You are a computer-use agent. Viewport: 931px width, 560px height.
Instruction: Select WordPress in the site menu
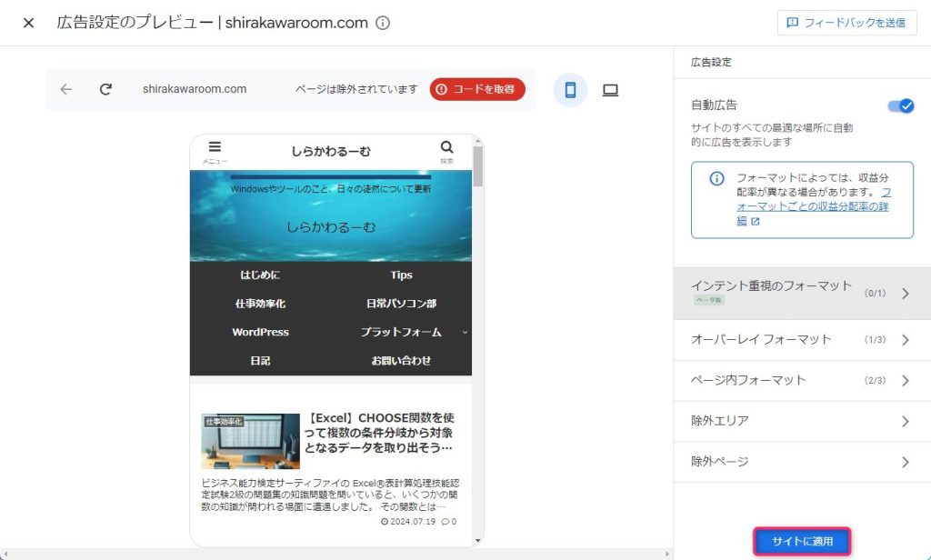[260, 332]
